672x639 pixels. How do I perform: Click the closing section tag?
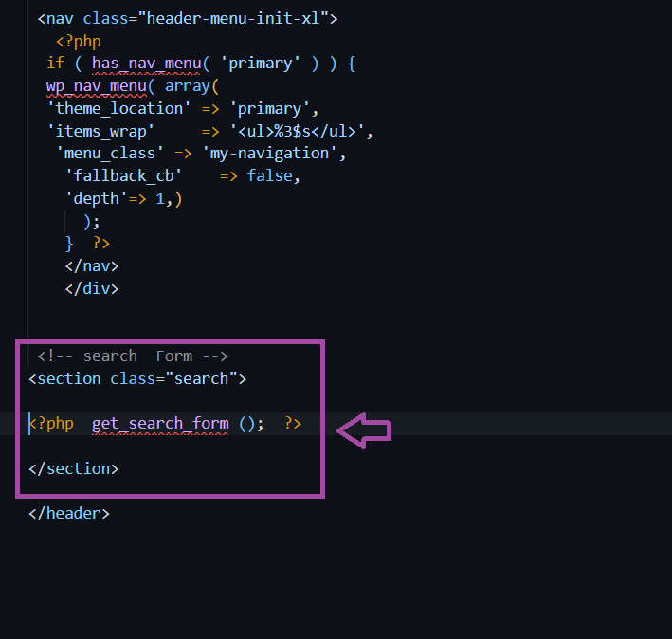[73, 469]
